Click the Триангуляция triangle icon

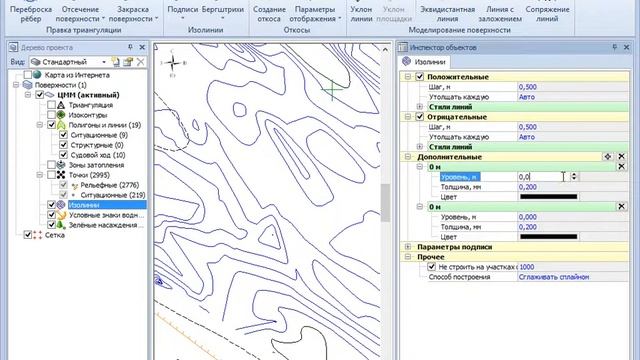[61, 105]
